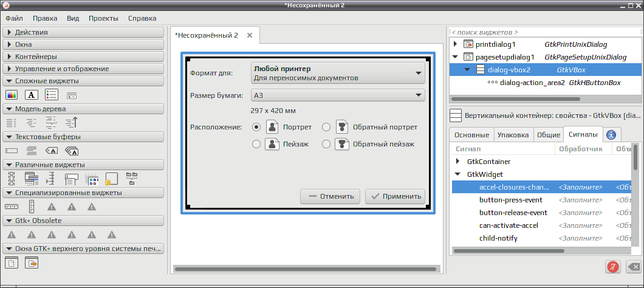The height and width of the screenshot is (288, 644).
Task: Select the Портрет orientation radio button
Action: coord(257,128)
